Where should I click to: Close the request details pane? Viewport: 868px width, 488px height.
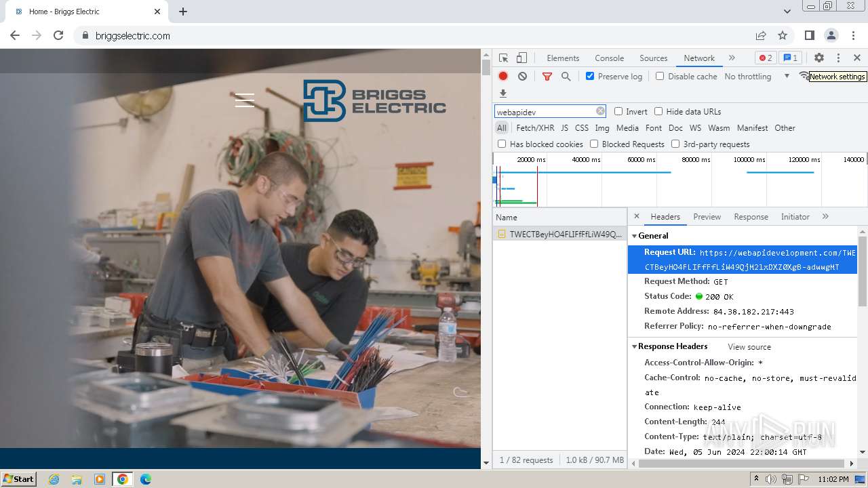[x=636, y=216]
